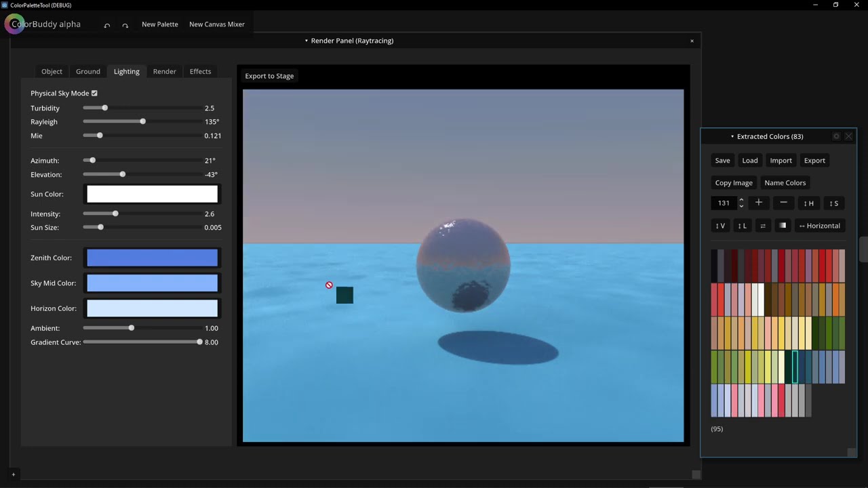The width and height of the screenshot is (868, 488).
Task: Click the plus button beside 131
Action: [x=759, y=203]
